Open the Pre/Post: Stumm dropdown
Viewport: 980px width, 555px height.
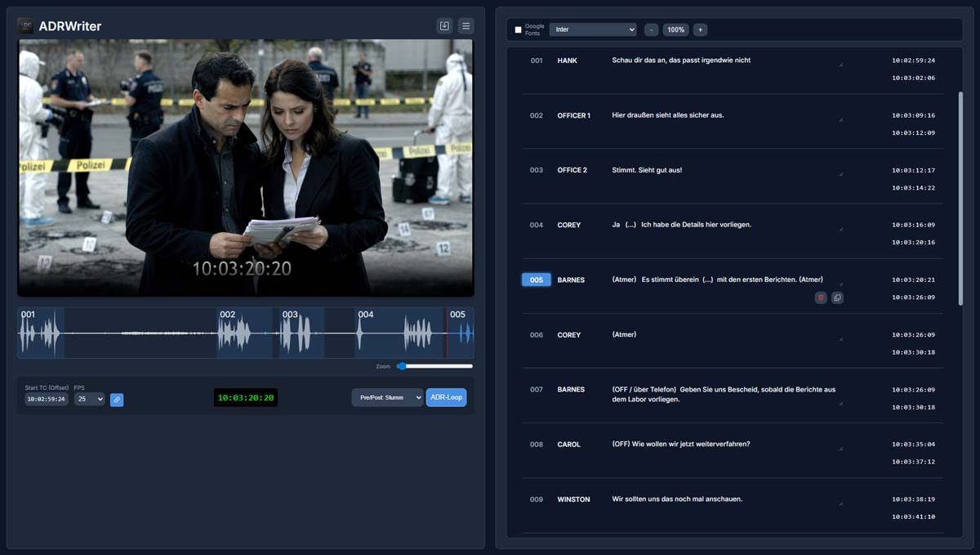pos(387,399)
